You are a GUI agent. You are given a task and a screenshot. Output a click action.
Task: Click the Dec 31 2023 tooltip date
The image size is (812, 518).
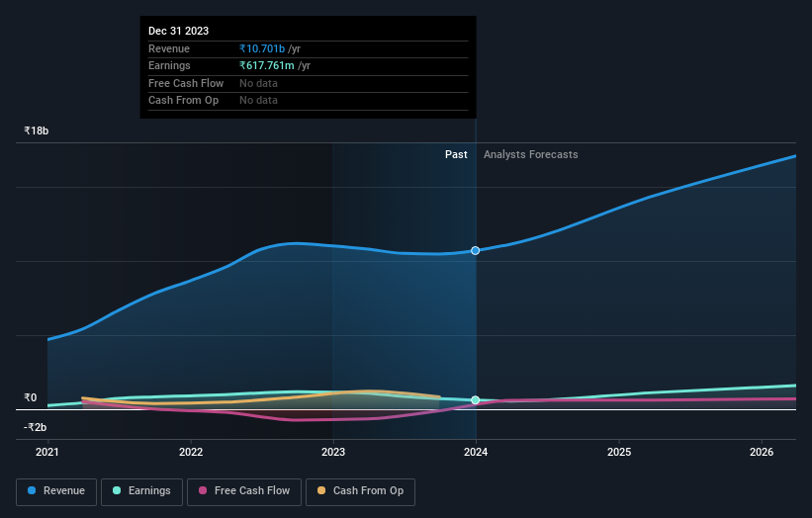click(179, 31)
